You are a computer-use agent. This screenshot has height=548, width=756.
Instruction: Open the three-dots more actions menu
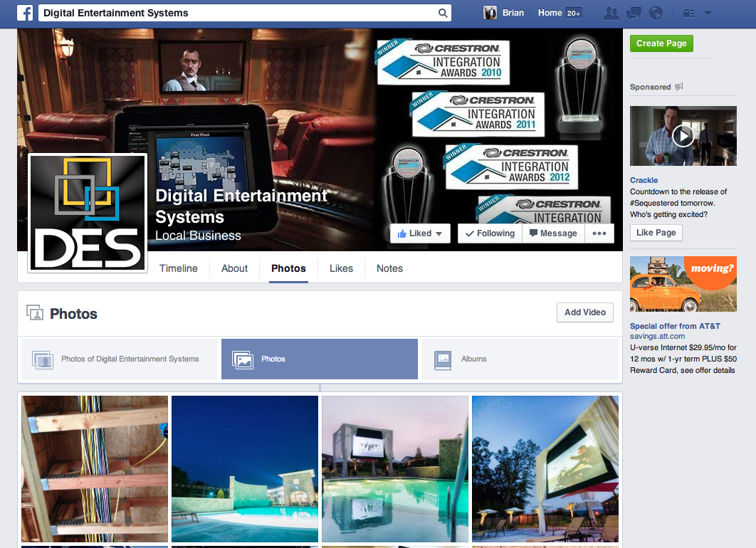[599, 233]
